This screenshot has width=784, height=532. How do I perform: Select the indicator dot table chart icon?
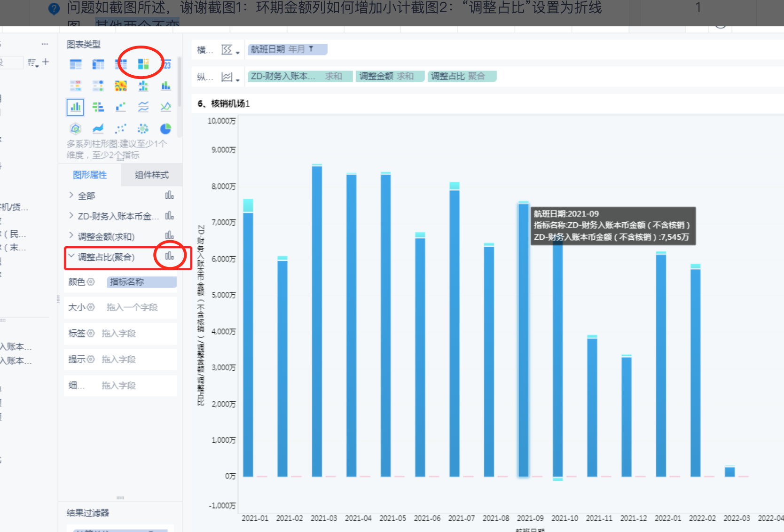click(98, 86)
